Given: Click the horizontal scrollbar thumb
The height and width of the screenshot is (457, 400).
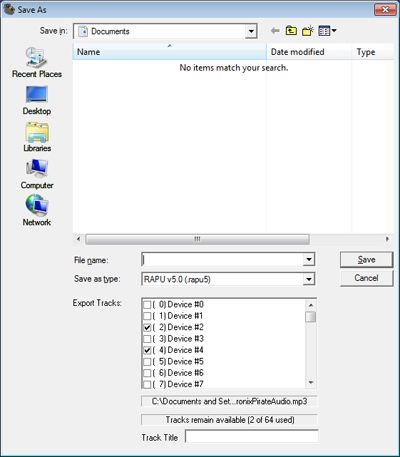Looking at the screenshot, I should coord(197,239).
